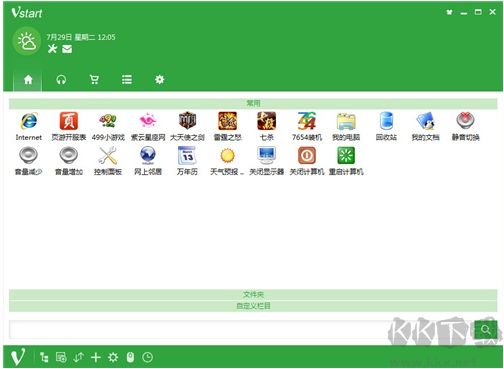Switch to the shopping cart tab
Viewport: 504px width, 369px height.
pos(94,80)
